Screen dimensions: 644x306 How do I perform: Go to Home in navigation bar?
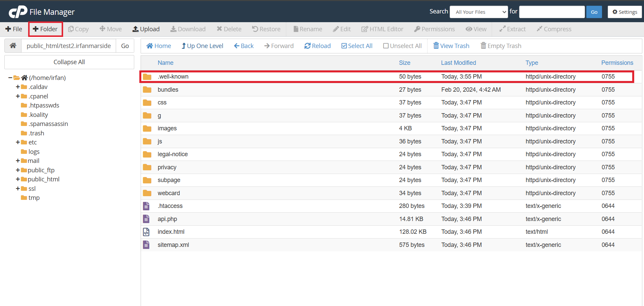[159, 46]
